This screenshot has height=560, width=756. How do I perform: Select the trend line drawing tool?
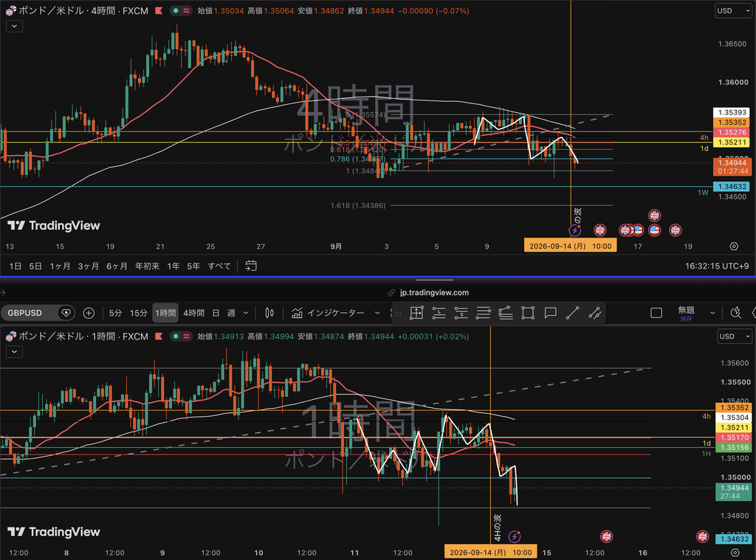572,314
